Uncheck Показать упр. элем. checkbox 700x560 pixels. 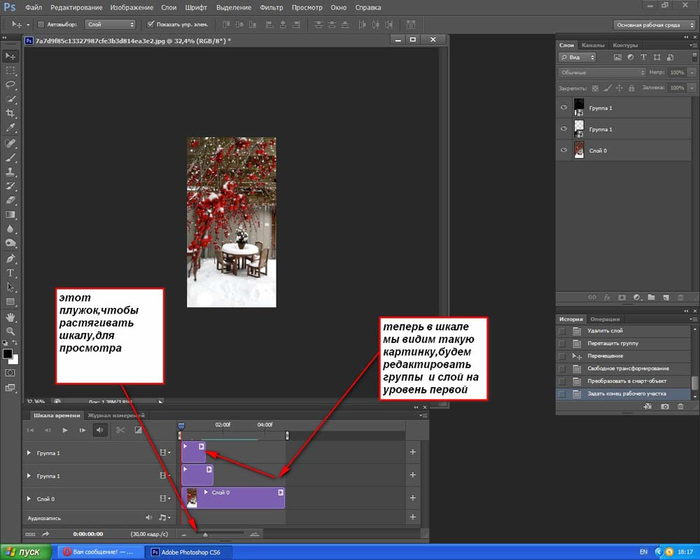(150, 24)
